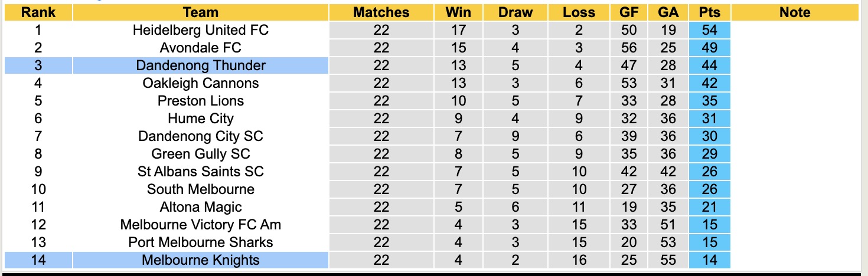Click the GF column header
Image resolution: width=868 pixels, height=276 pixels.
[628, 12]
